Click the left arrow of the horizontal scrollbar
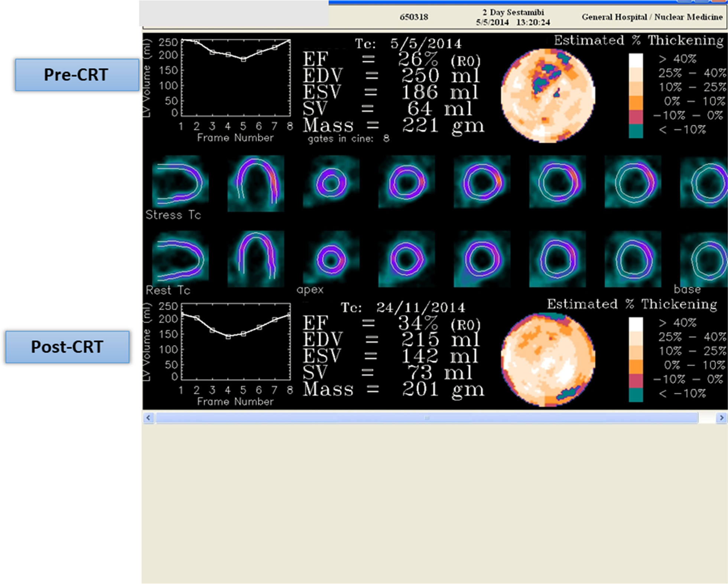 [x=148, y=418]
